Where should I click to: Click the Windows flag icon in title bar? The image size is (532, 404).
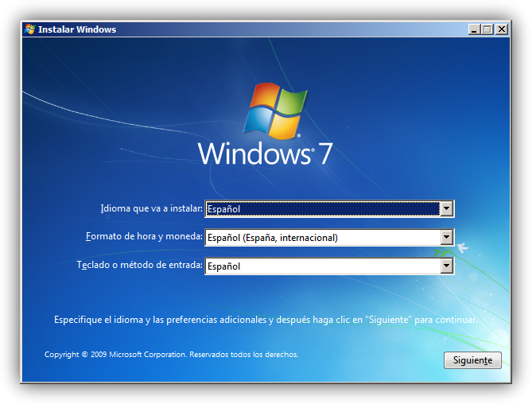pos(30,29)
